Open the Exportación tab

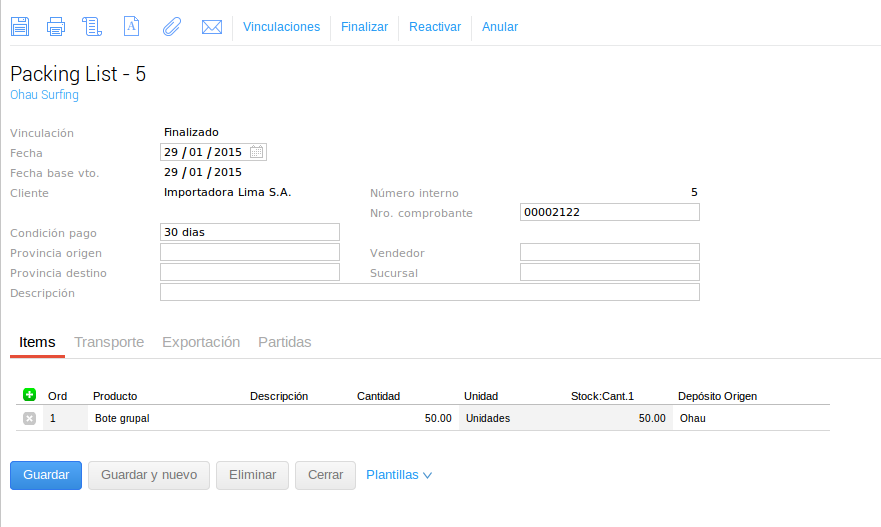click(201, 342)
